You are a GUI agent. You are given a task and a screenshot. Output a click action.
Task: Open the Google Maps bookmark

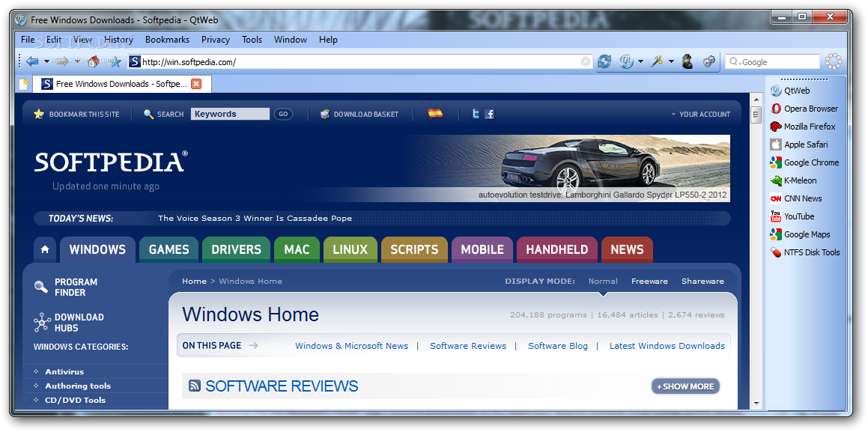[x=800, y=234]
